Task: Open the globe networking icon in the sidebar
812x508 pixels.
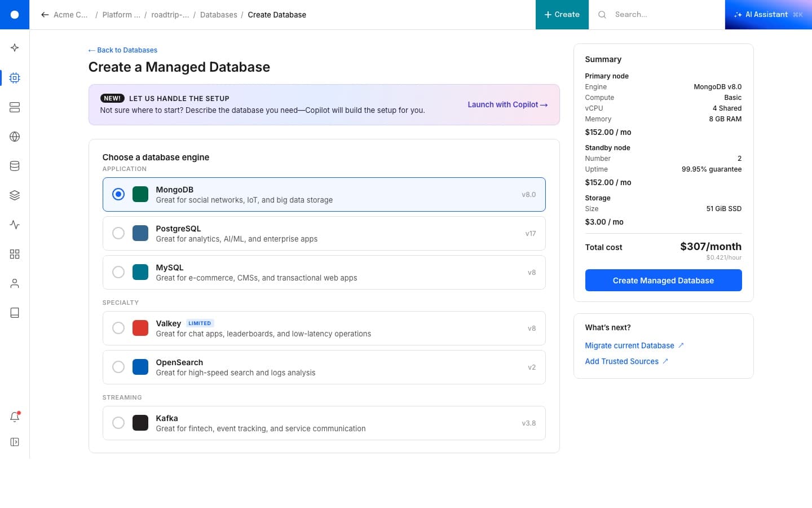Action: 15,137
